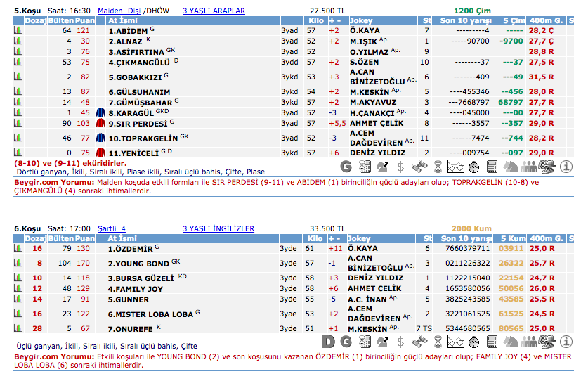Click the dollar sign icon under race 5

click(x=400, y=167)
